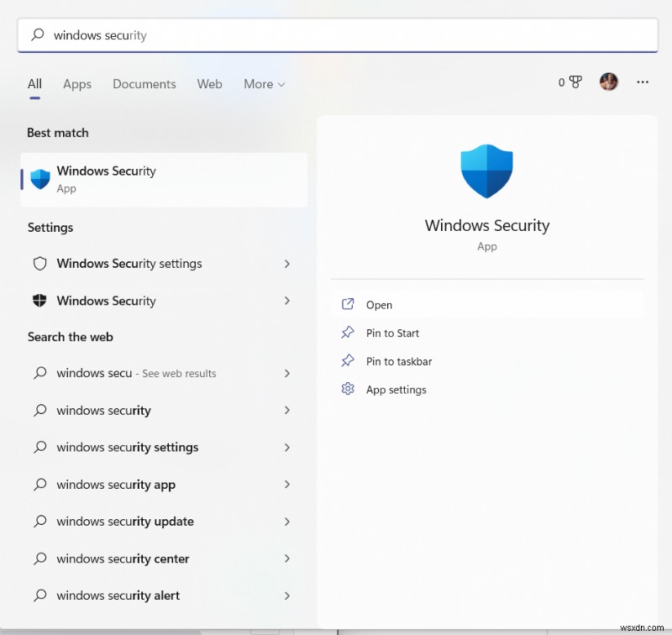Screen dimensions: 672x635
Task: Select the windows security alert suggestion
Action: coord(118,596)
